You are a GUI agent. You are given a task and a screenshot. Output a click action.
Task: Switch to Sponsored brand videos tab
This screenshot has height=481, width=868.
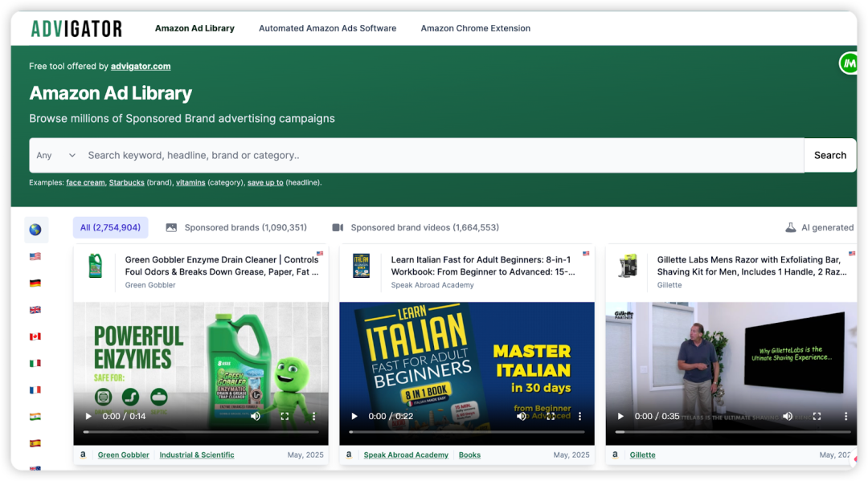pos(416,227)
